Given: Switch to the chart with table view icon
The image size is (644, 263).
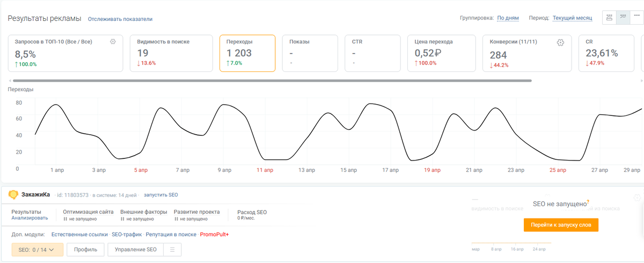Looking at the screenshot, I should [x=609, y=17].
